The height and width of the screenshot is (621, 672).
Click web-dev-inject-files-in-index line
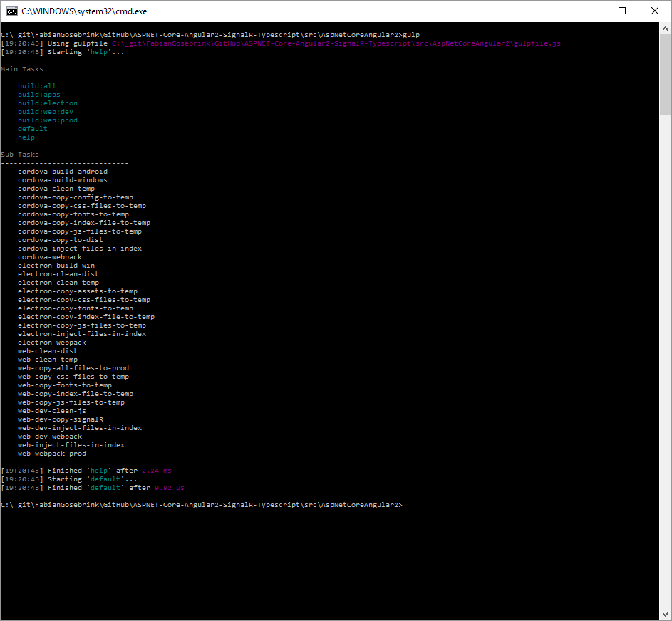(x=80, y=428)
